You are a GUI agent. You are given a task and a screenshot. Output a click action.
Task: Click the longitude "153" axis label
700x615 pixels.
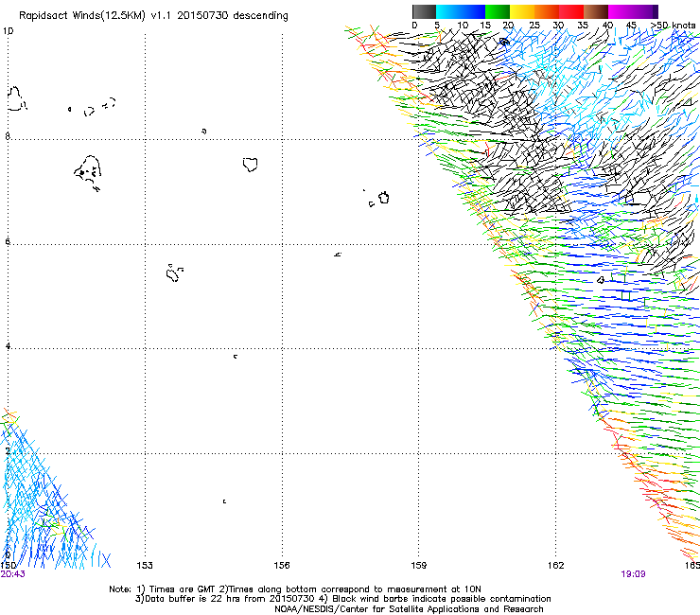coord(145,566)
